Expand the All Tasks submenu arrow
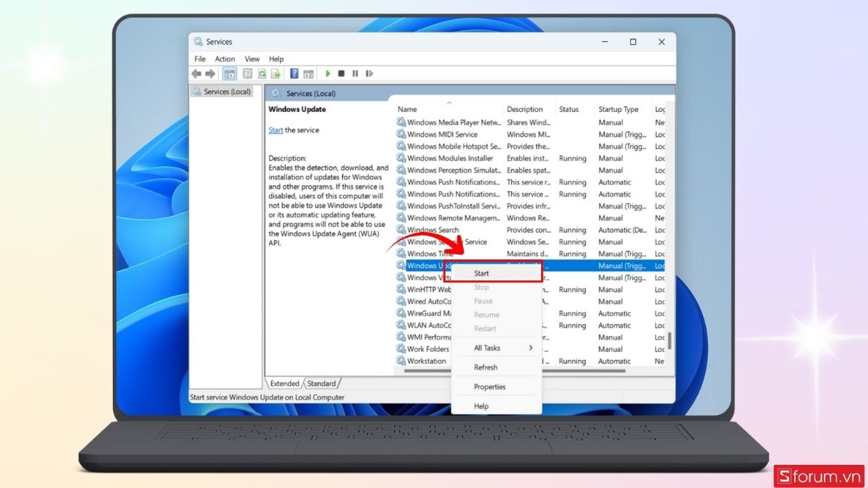 coord(531,348)
